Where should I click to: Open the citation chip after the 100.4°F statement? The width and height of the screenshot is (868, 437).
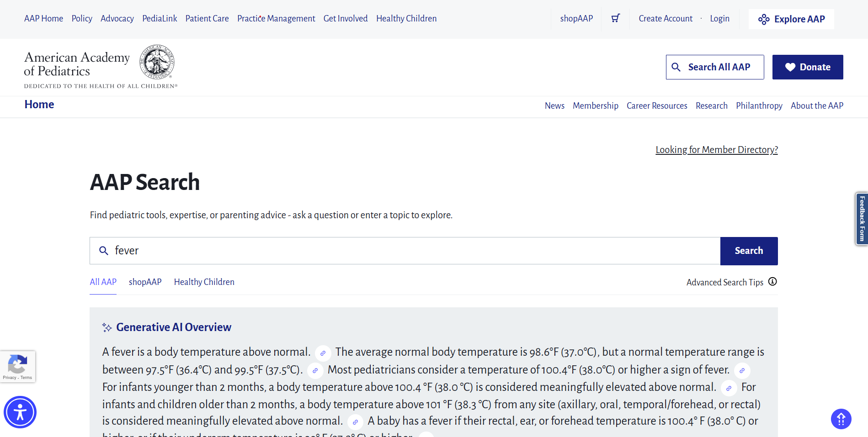(742, 371)
